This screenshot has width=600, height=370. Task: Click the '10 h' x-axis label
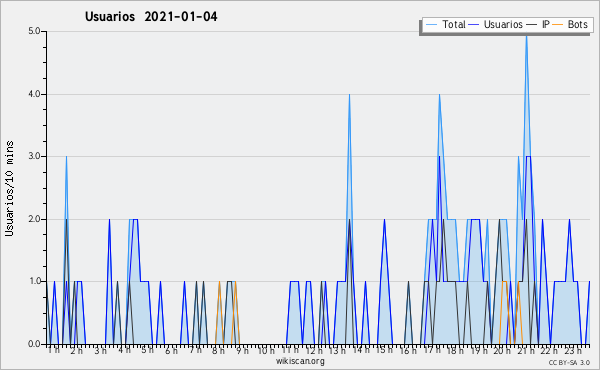[x=266, y=350]
